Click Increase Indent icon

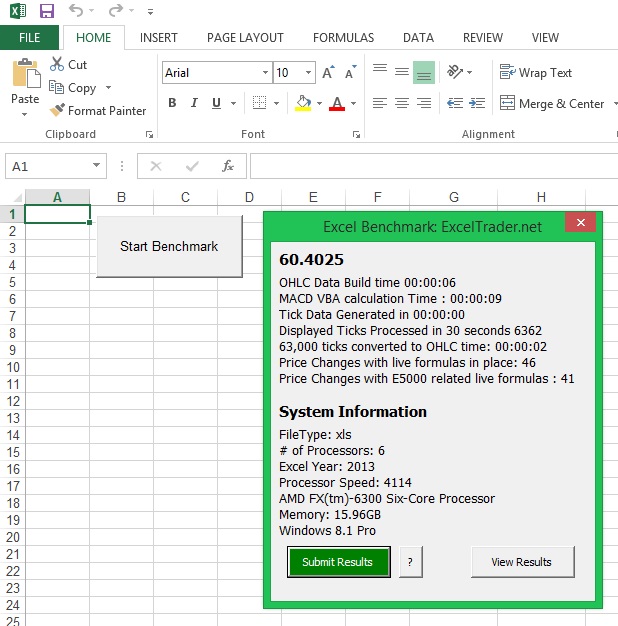477,103
